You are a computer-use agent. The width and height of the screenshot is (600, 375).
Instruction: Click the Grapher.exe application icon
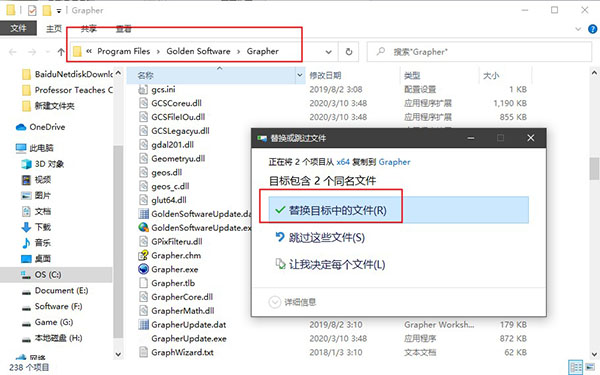click(143, 269)
